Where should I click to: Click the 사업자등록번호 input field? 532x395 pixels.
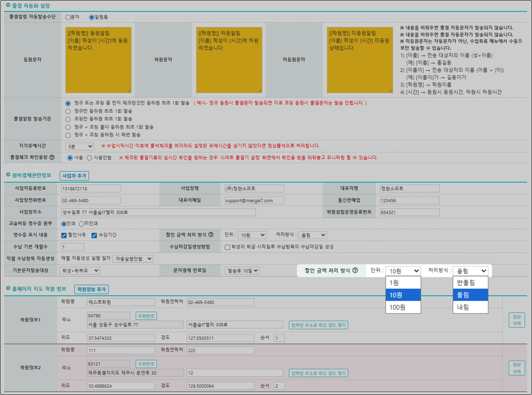click(x=91, y=189)
